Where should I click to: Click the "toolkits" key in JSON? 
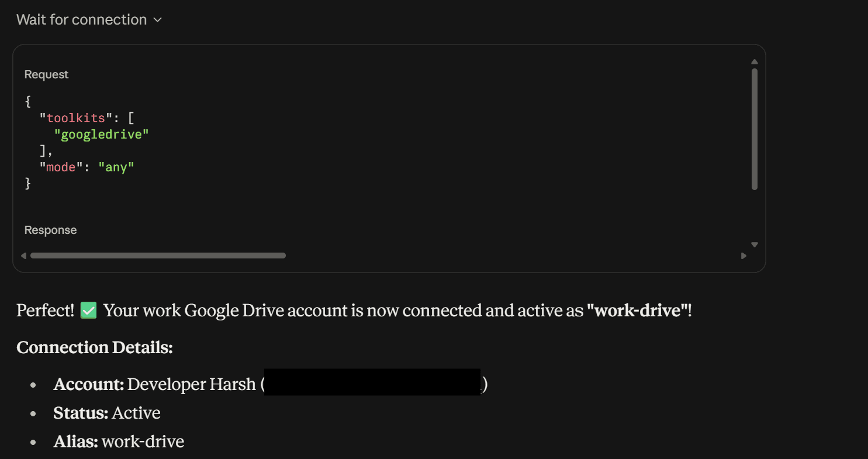click(72, 118)
